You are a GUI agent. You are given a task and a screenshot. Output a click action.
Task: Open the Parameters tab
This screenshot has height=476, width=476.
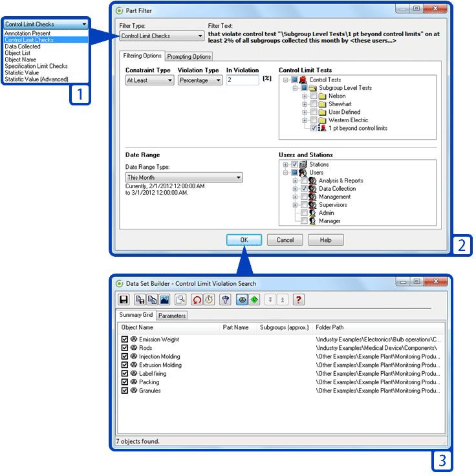click(x=172, y=316)
